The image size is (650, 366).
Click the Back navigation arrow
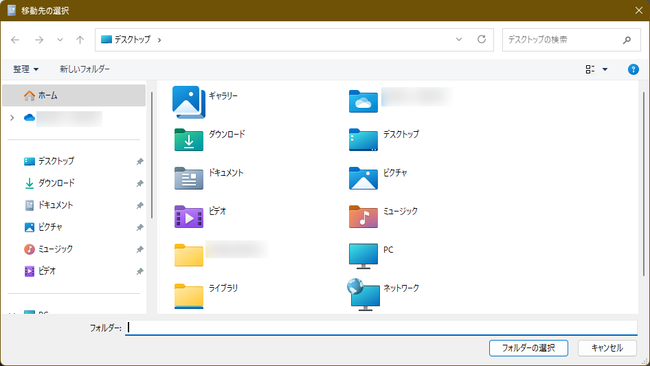coord(15,40)
